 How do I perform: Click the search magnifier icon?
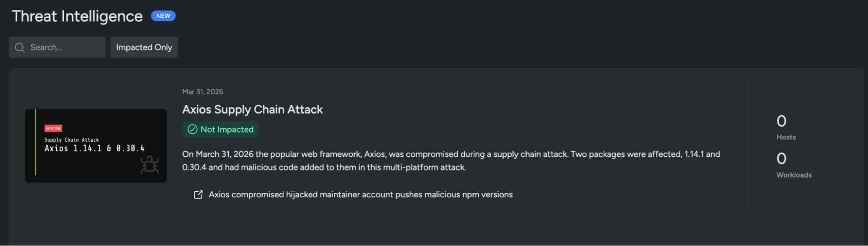click(x=20, y=48)
